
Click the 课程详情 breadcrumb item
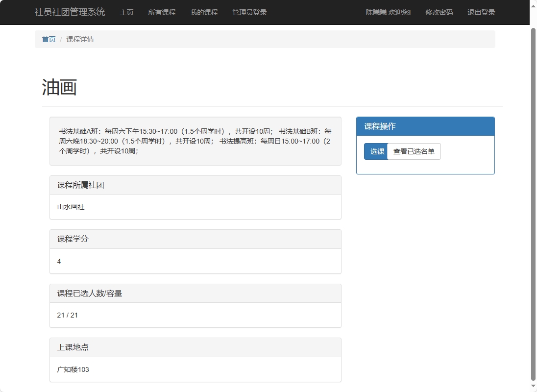click(80, 39)
